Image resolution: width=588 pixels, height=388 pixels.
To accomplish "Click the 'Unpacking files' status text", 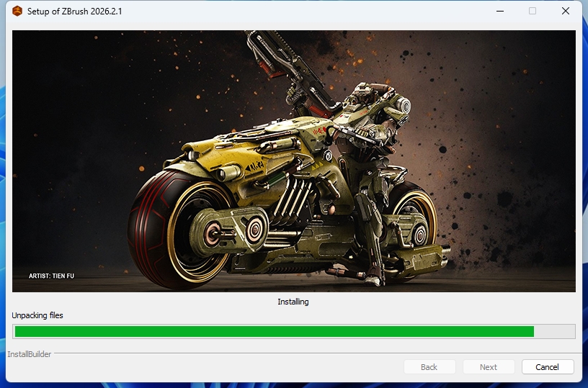I will click(37, 315).
